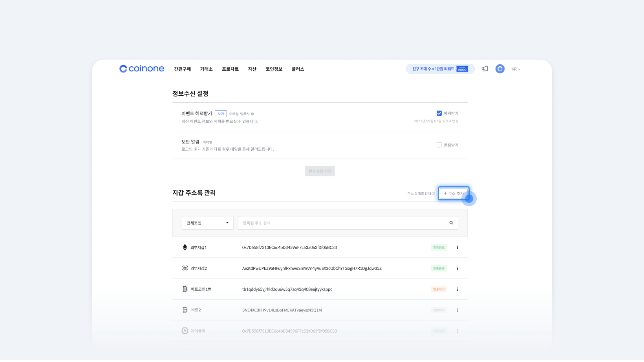Open the announcements megaphone icon

[485, 69]
